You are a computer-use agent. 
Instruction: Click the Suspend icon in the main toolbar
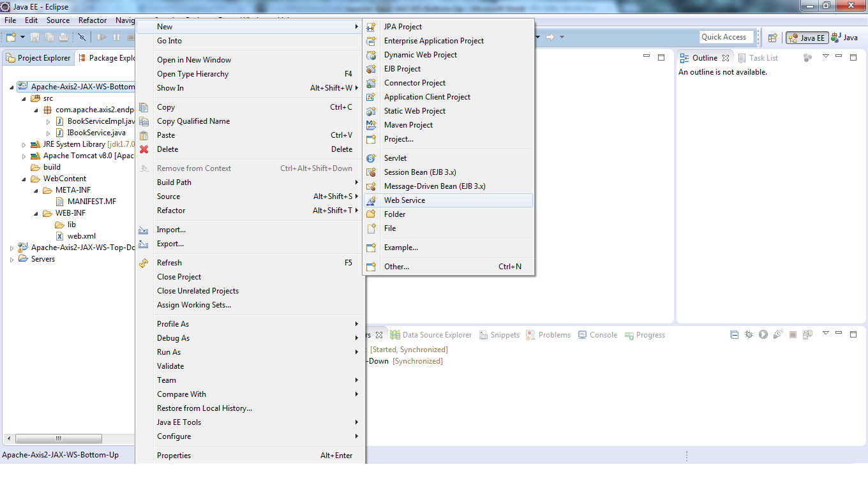(x=116, y=37)
